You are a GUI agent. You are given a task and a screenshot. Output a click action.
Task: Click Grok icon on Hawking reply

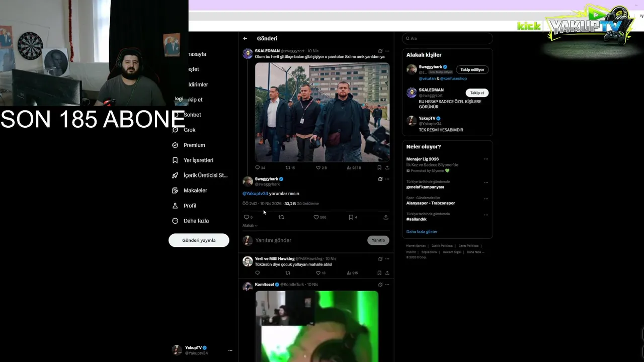[380, 259]
